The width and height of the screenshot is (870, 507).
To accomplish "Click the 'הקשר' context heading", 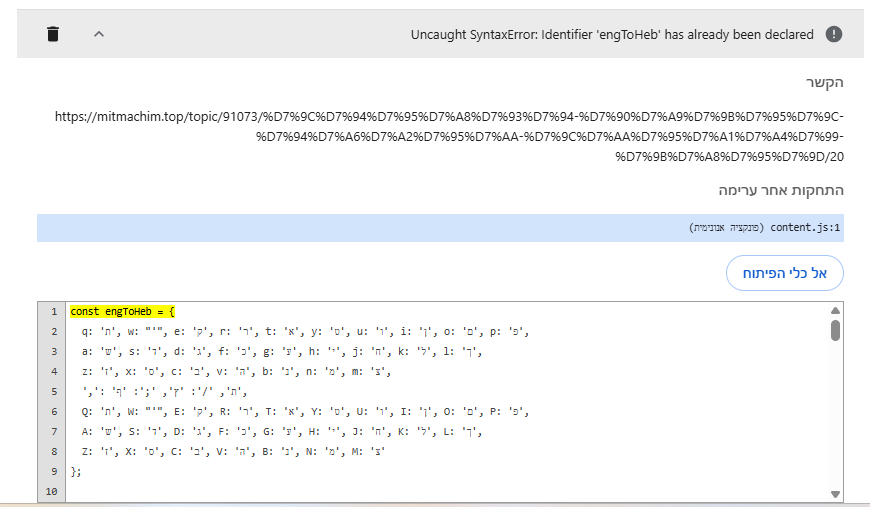I will pos(826,83).
